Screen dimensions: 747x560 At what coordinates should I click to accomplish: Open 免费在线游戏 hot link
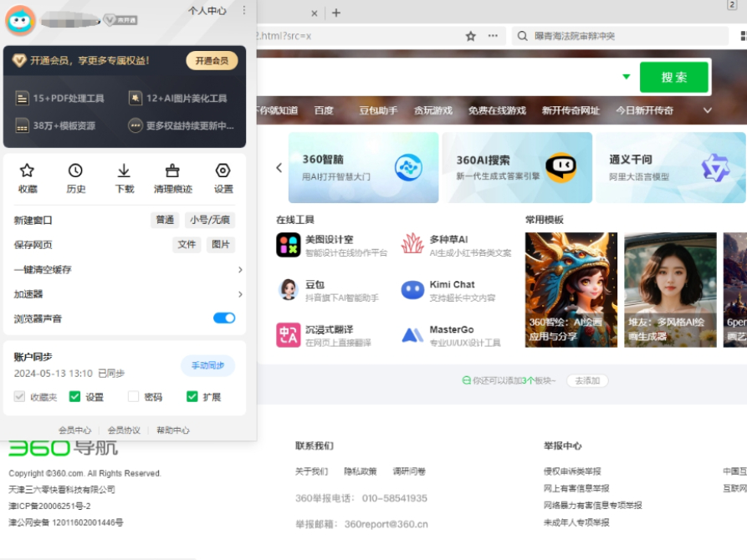[x=497, y=110]
